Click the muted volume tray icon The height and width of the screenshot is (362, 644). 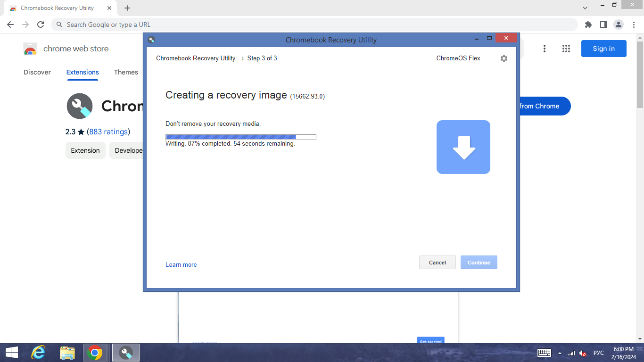583,353
